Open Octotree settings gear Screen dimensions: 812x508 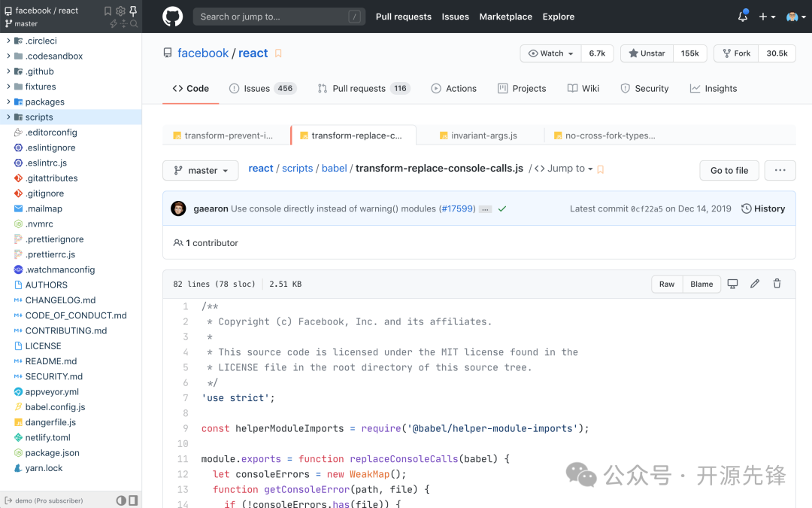120,11
